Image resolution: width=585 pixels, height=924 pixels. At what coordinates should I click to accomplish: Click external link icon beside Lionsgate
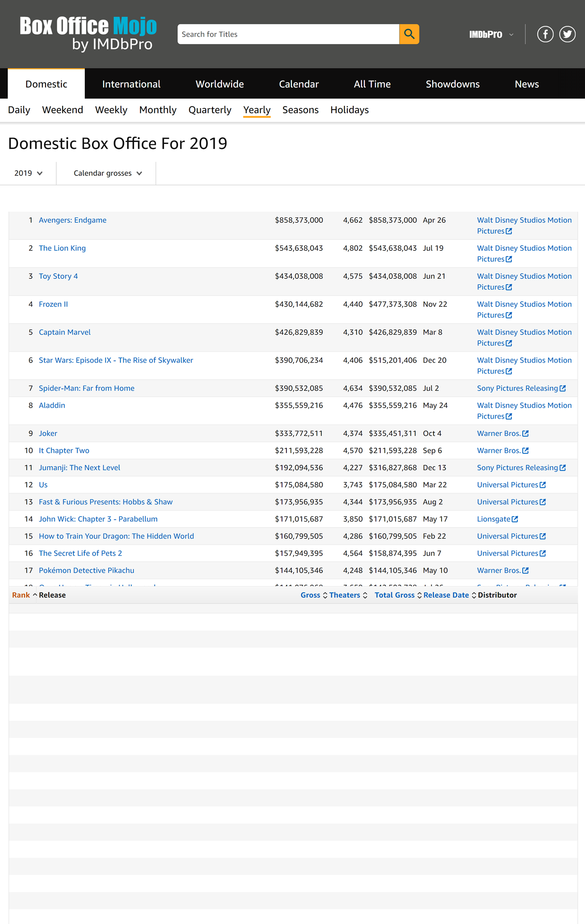coord(515,519)
